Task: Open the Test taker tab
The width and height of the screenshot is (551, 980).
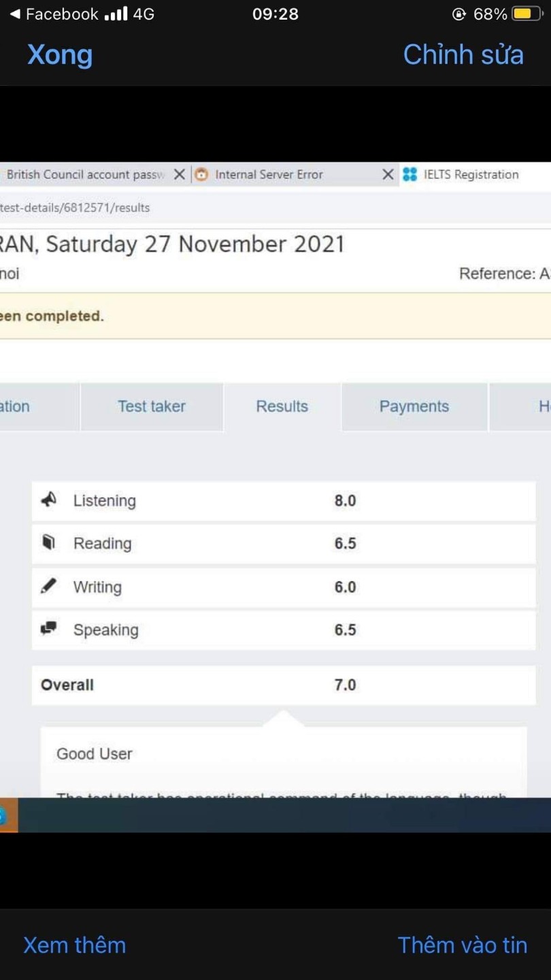Action: coord(151,406)
